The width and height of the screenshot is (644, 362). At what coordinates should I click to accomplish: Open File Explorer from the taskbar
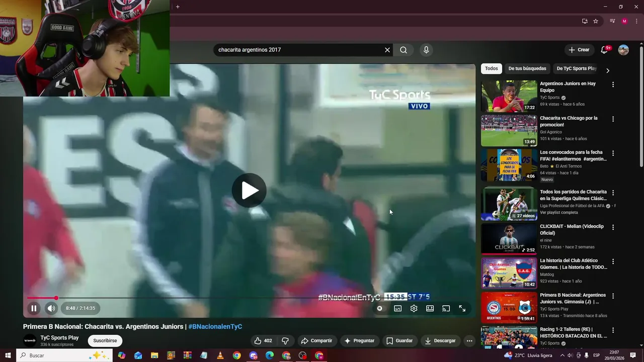[154, 355]
